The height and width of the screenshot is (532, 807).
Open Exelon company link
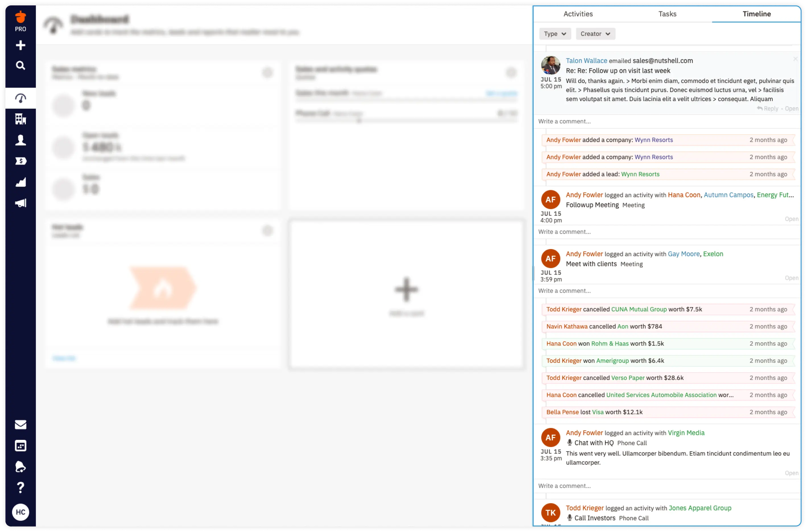pos(713,254)
